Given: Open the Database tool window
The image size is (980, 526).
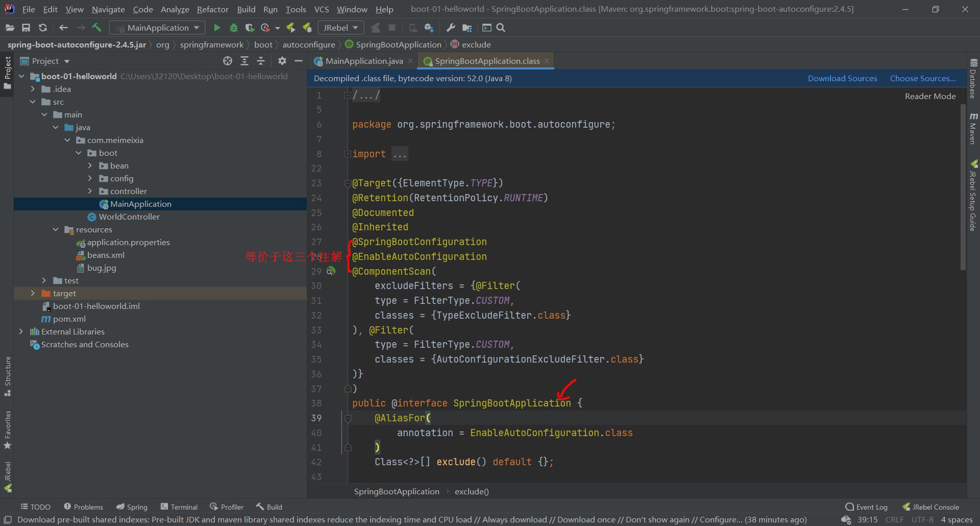Looking at the screenshot, I should [973, 78].
